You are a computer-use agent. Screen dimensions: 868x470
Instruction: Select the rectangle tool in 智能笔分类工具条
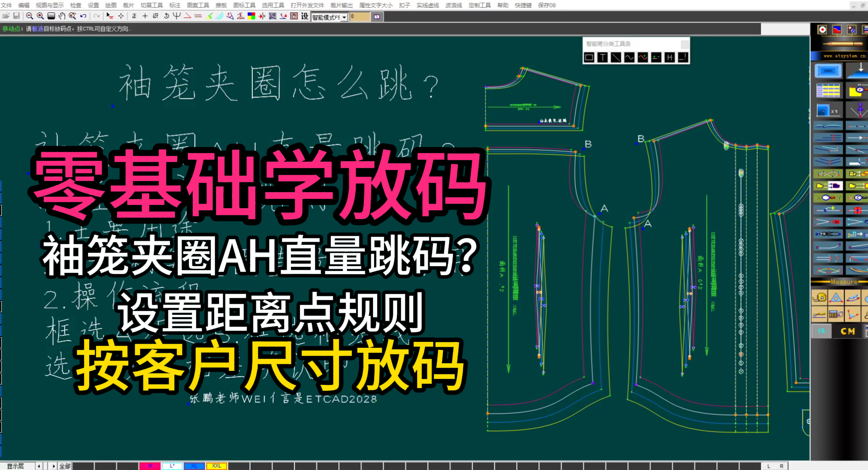pyautogui.click(x=589, y=57)
